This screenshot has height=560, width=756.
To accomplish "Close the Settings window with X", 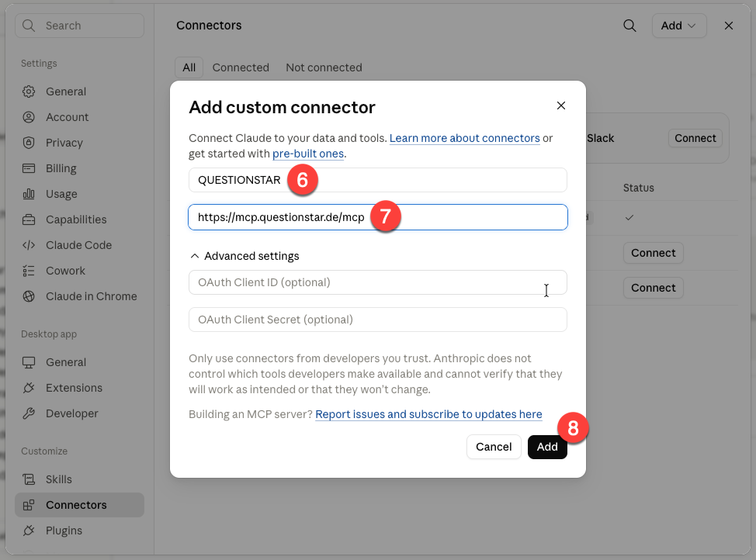I will [729, 26].
